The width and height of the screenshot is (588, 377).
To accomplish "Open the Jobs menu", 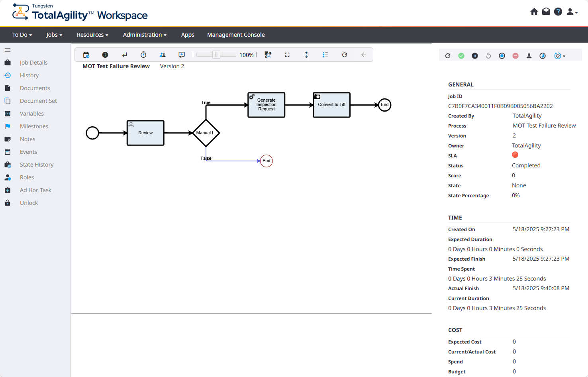I will pos(54,35).
